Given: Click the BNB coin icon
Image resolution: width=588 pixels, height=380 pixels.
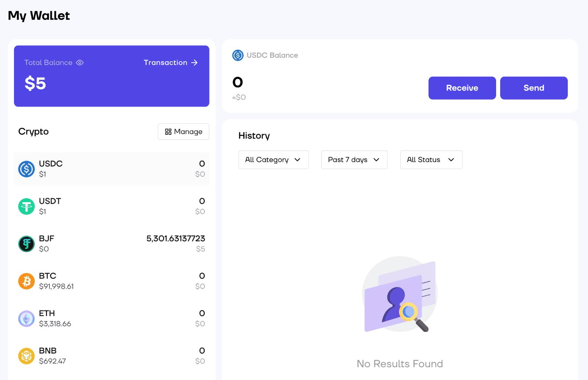Looking at the screenshot, I should (x=26, y=356).
